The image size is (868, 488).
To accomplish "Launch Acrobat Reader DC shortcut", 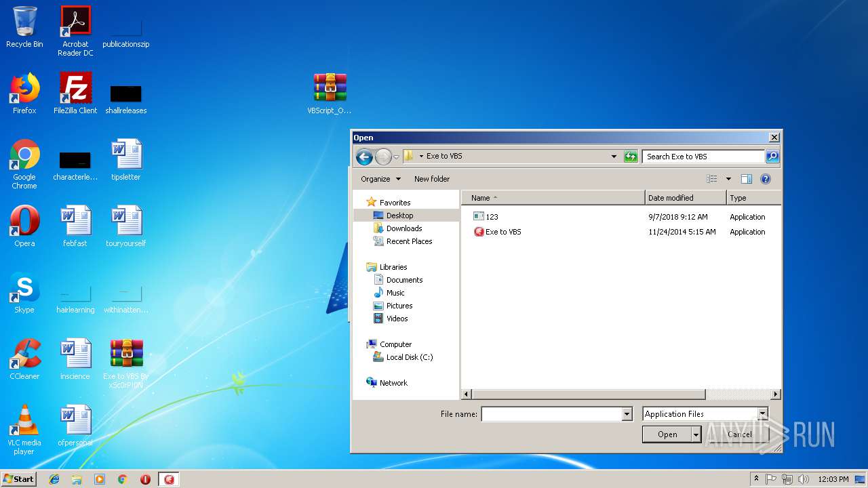I will (x=75, y=30).
